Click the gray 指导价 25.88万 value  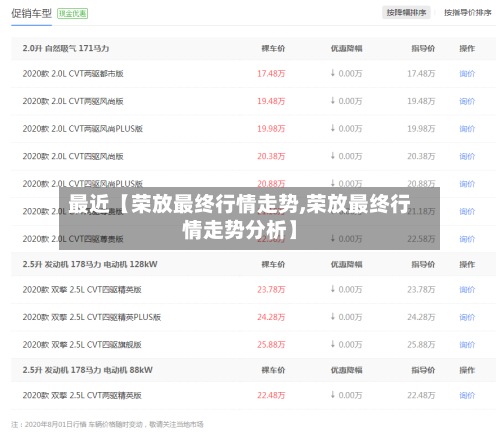[421, 345]
